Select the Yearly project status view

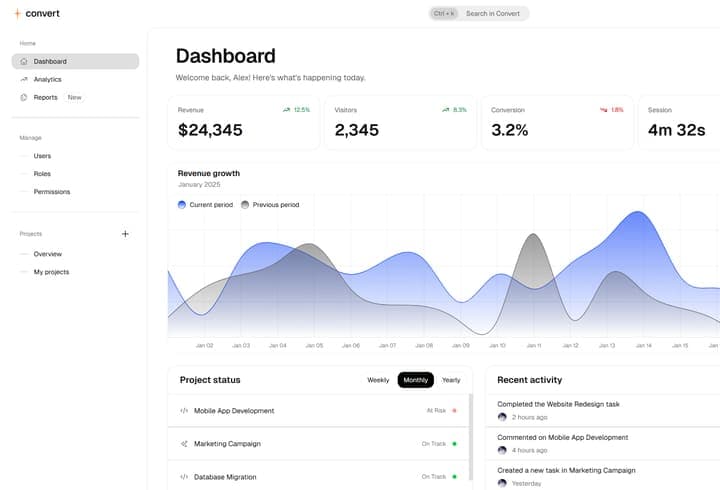[x=451, y=380]
